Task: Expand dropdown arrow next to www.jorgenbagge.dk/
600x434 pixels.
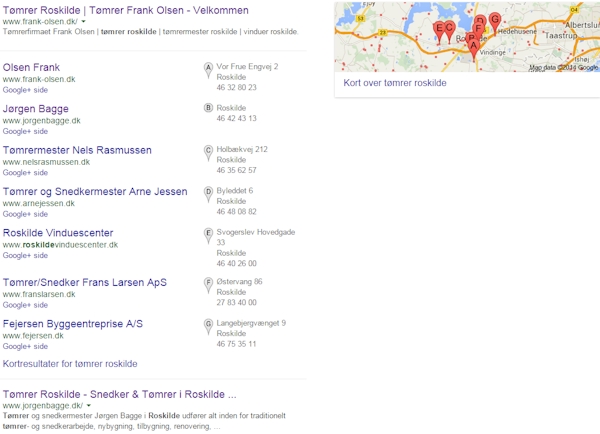Action: [89, 405]
